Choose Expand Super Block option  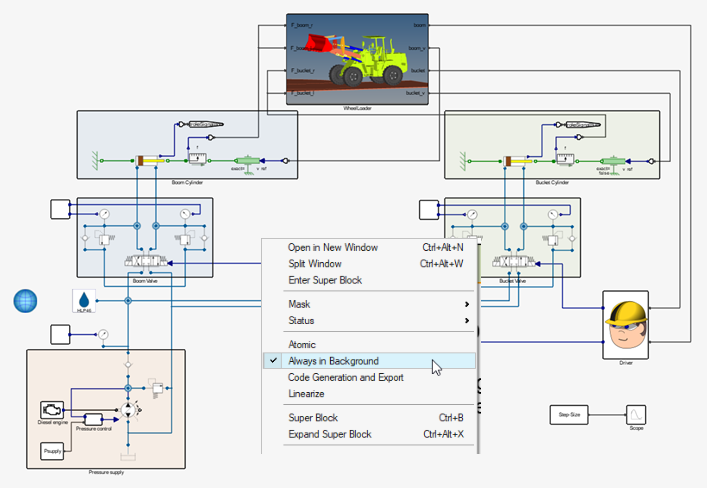pyautogui.click(x=330, y=434)
